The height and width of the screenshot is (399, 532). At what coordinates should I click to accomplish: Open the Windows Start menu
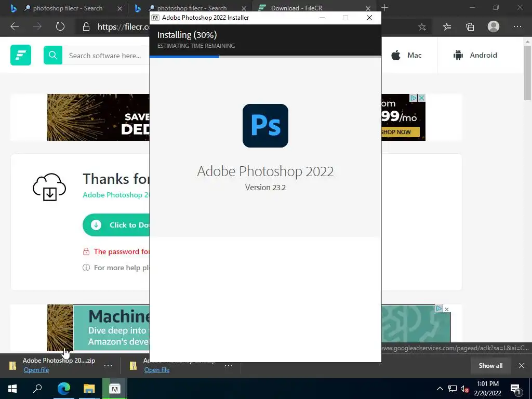tap(12, 389)
